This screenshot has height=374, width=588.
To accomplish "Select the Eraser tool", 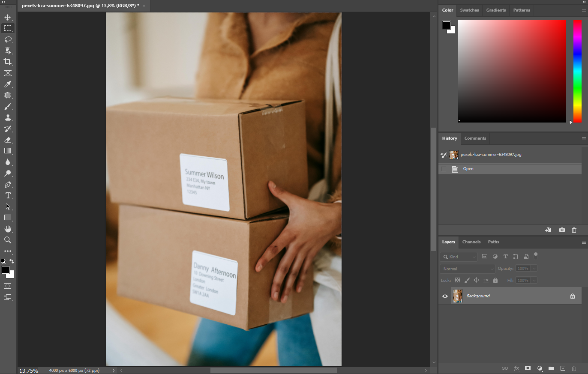I will (8, 140).
